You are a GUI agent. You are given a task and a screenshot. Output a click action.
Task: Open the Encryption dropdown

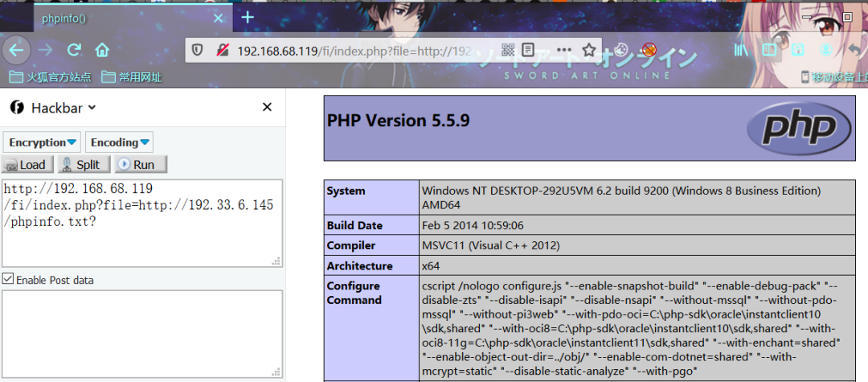point(42,142)
